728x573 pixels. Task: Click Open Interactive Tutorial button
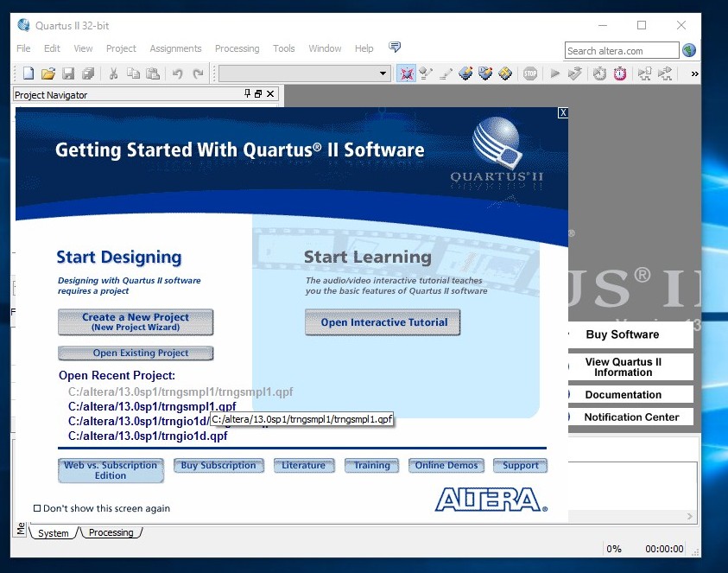point(383,322)
